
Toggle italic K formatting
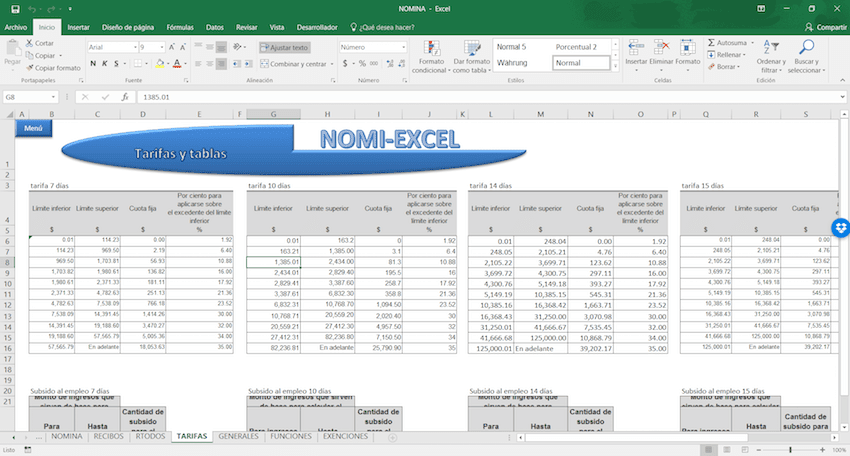tap(104, 63)
